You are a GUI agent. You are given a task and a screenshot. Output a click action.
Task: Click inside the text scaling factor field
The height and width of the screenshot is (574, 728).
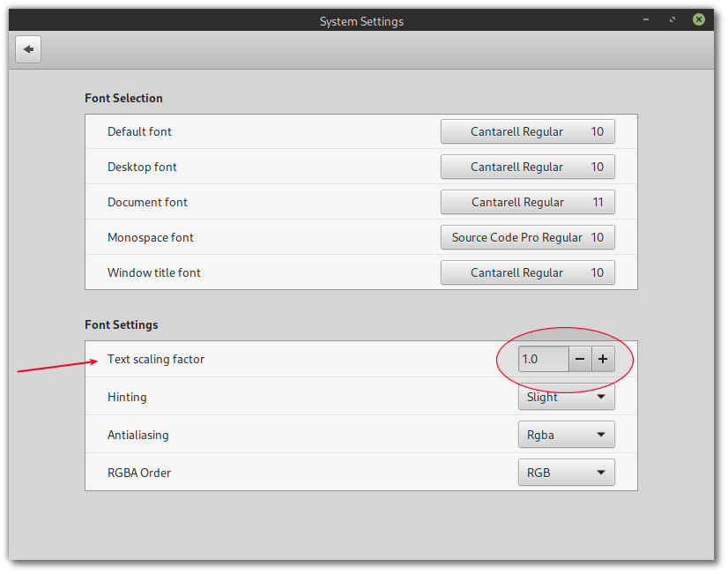click(542, 359)
